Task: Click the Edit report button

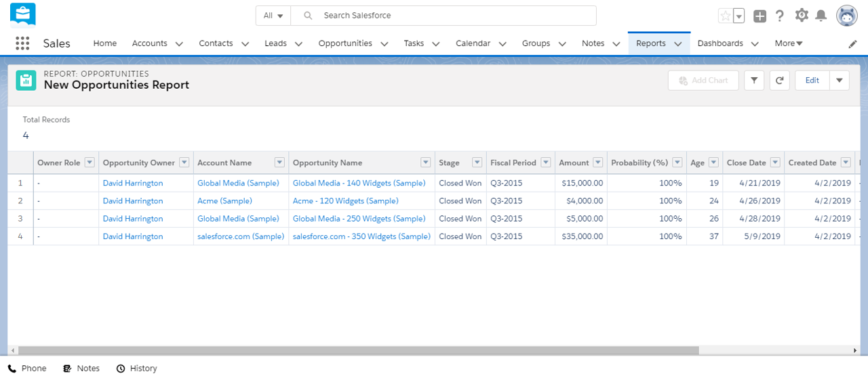Action: pos(812,80)
